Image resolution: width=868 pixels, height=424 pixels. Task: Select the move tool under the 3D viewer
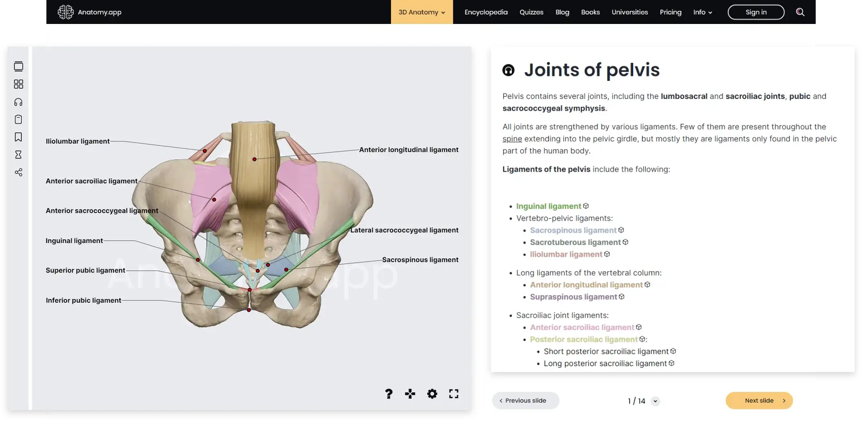410,394
